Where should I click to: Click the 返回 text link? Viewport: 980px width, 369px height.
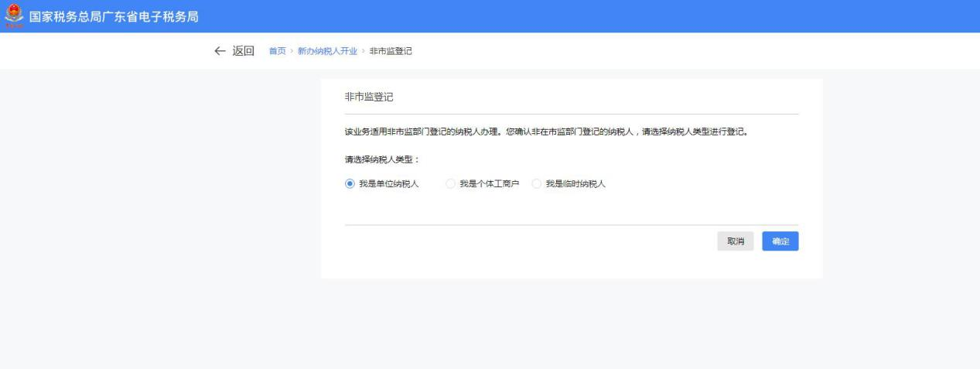(244, 51)
